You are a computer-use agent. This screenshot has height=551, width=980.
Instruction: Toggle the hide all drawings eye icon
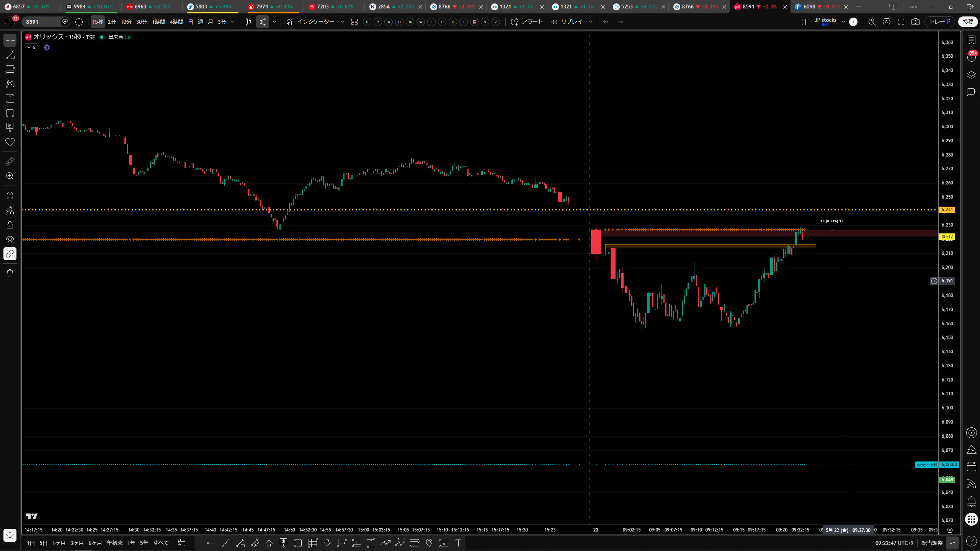pyautogui.click(x=10, y=239)
